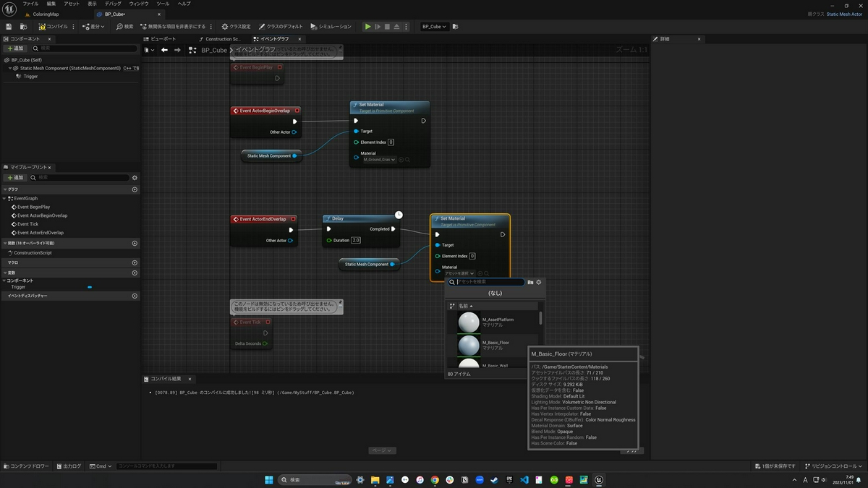Add new macro with plus icon

pos(135,262)
